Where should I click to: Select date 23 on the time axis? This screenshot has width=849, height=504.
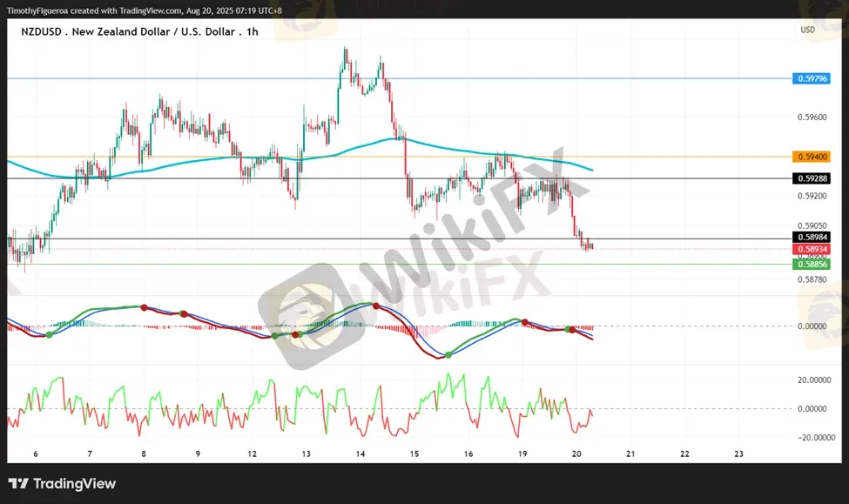point(739,454)
